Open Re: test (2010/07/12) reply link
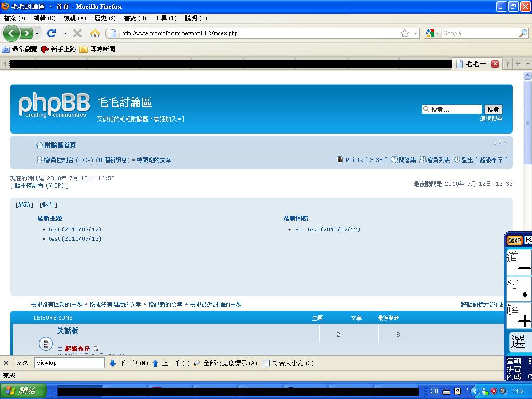532x399 pixels. [327, 229]
